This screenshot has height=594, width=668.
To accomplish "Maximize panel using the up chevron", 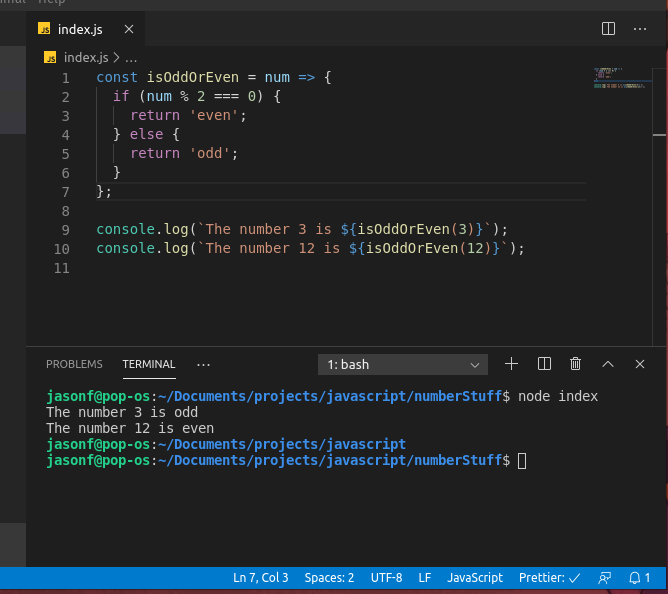I will 608,364.
